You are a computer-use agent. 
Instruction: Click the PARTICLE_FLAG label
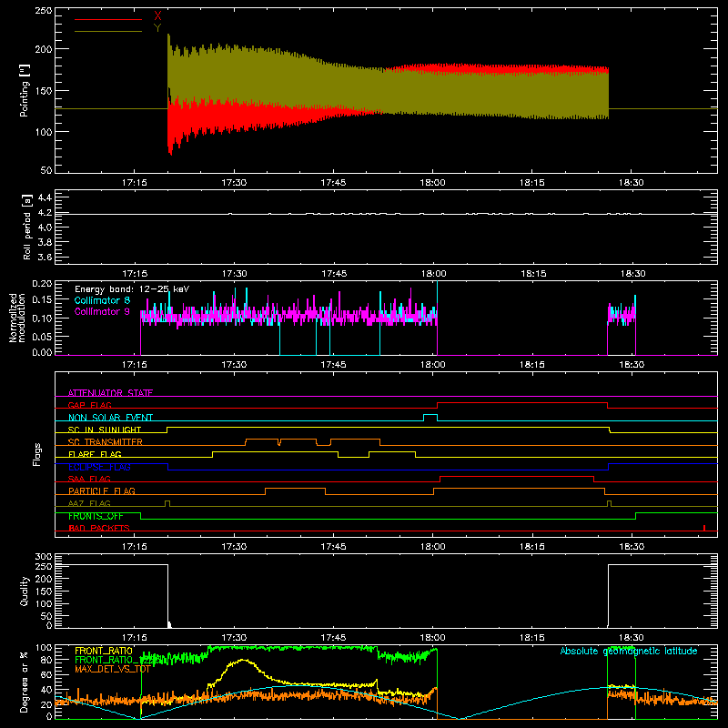click(102, 490)
